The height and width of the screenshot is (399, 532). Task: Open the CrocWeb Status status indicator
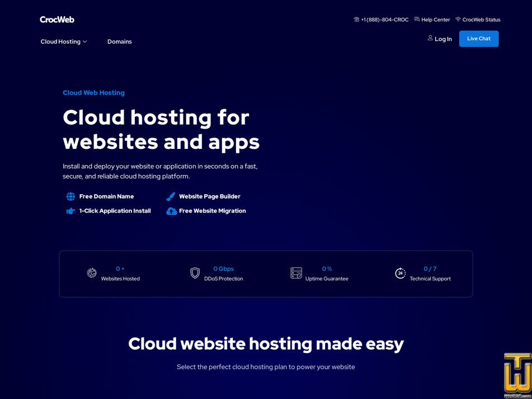click(x=478, y=19)
